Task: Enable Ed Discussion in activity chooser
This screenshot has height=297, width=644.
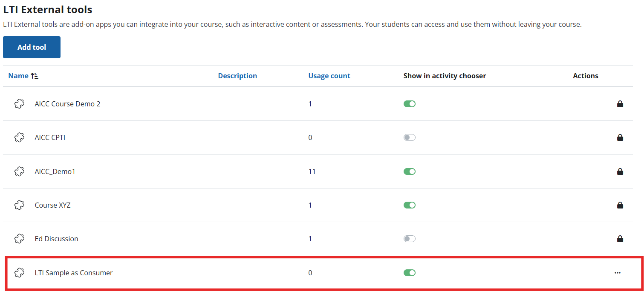Action: pos(409,239)
